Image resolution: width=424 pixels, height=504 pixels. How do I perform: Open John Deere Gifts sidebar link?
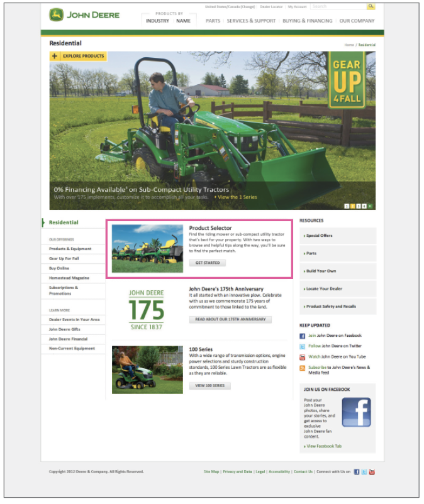65,329
